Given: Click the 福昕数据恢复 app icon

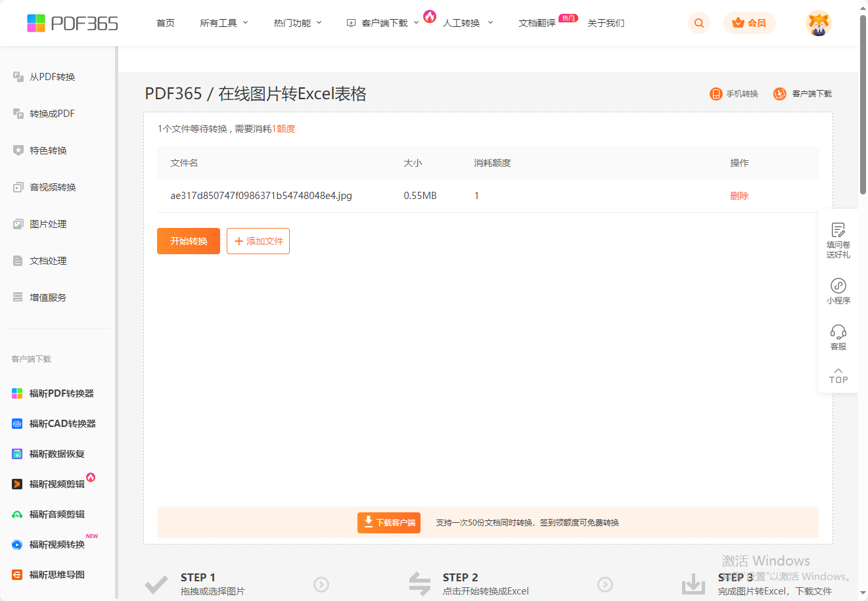Looking at the screenshot, I should click(17, 454).
